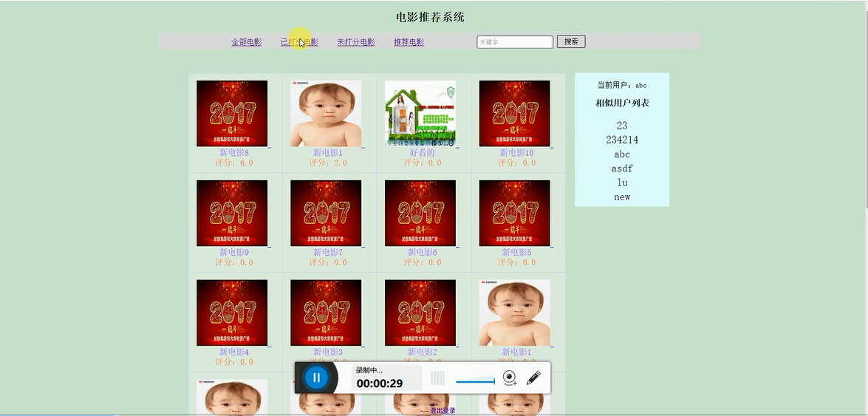Click the 搜索 button
The width and height of the screenshot is (868, 416).
[x=571, y=41]
